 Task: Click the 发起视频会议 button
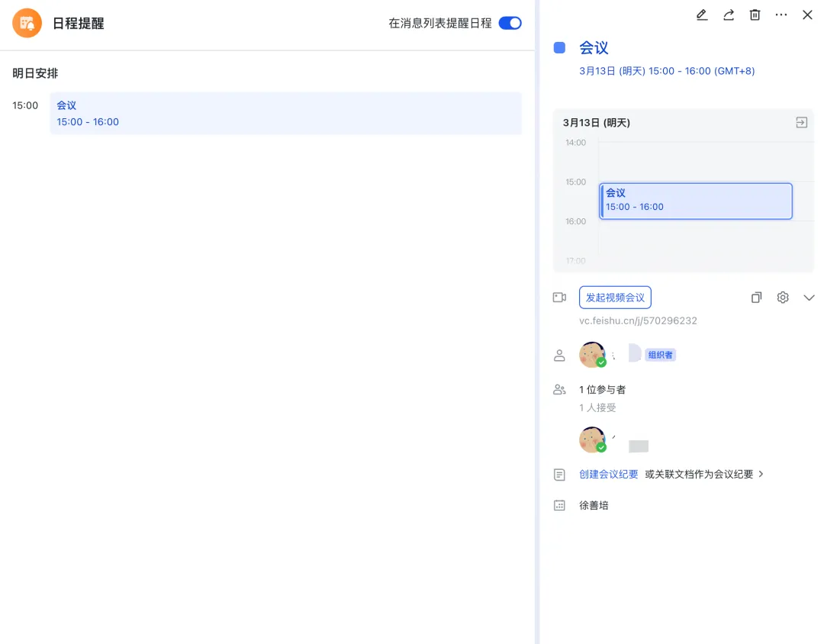(615, 298)
